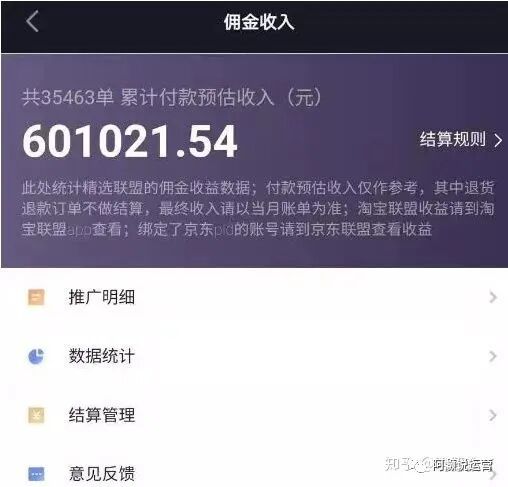Viewport: 508px width, 487px height.
Task: Click the yellow yuan 结算管理 icon
Action: [36, 415]
